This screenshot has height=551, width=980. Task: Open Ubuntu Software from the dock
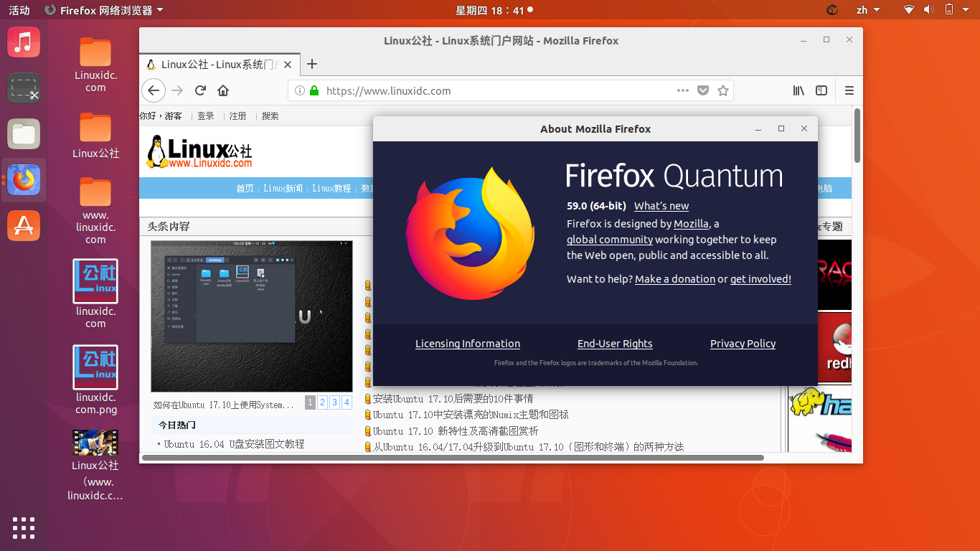point(24,226)
